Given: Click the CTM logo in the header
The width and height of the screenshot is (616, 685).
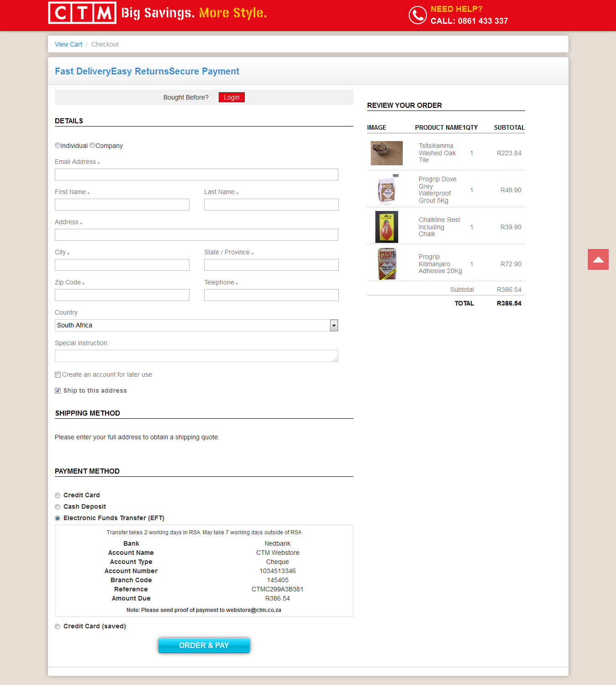Looking at the screenshot, I should click(x=82, y=13).
